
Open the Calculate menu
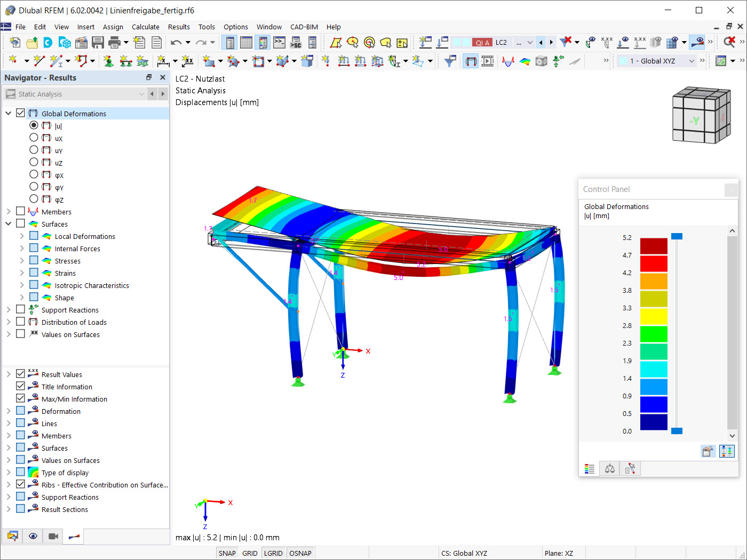pos(146,27)
